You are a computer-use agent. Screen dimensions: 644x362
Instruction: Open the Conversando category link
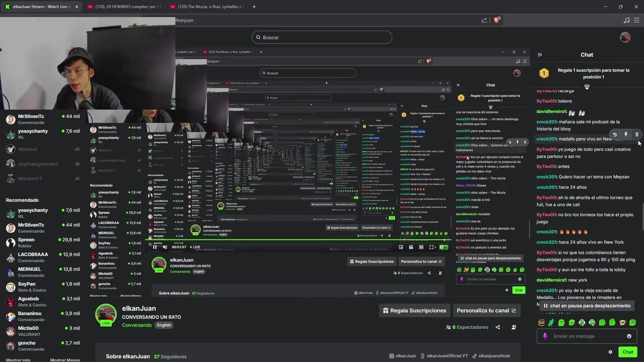136,325
